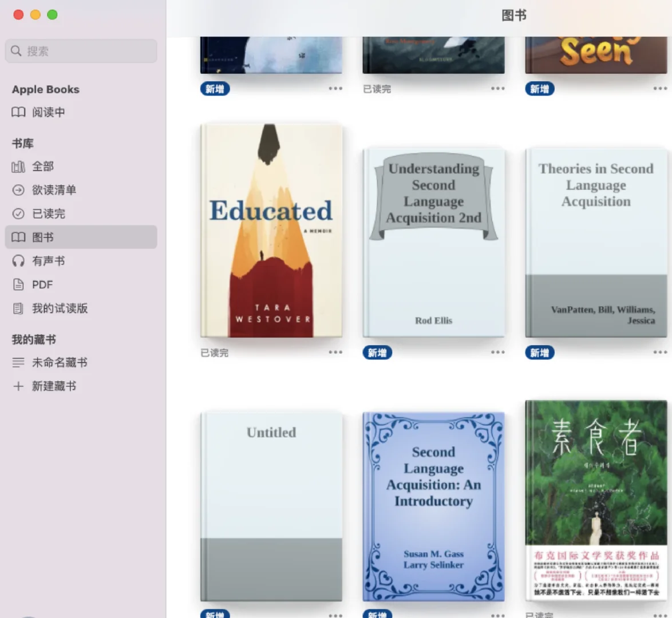Click 新增 badge under Rod Ellis book
672x618 pixels.
tap(377, 352)
